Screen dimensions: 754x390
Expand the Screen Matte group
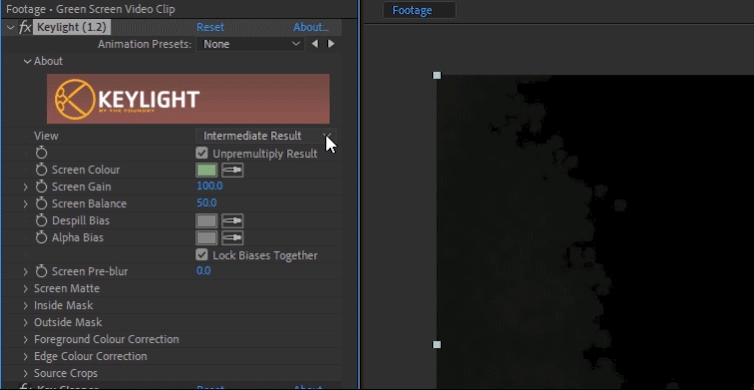pyautogui.click(x=25, y=289)
